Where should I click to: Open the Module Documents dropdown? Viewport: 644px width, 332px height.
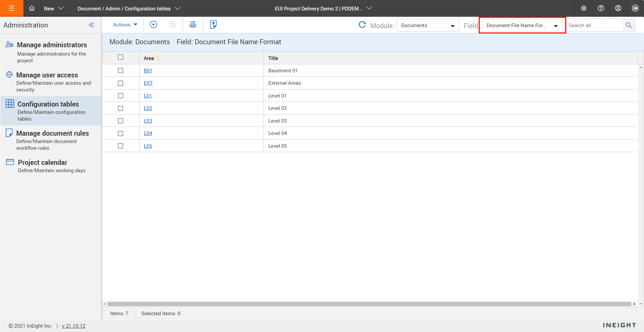[428, 25]
